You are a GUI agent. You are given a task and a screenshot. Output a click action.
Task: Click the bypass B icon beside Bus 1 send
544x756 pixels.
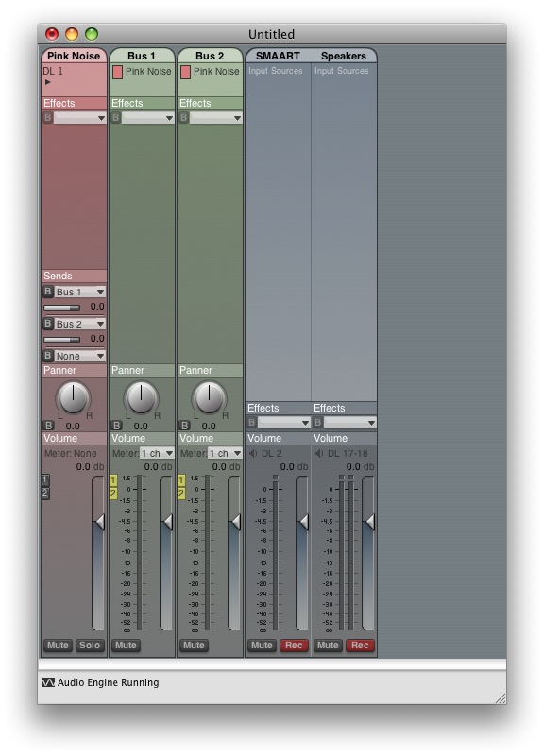click(48, 292)
